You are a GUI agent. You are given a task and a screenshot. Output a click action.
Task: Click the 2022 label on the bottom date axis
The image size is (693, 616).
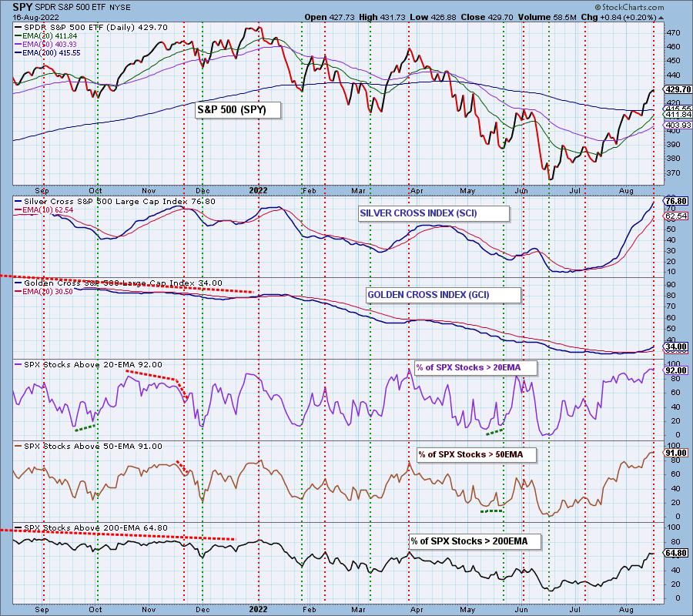click(258, 609)
